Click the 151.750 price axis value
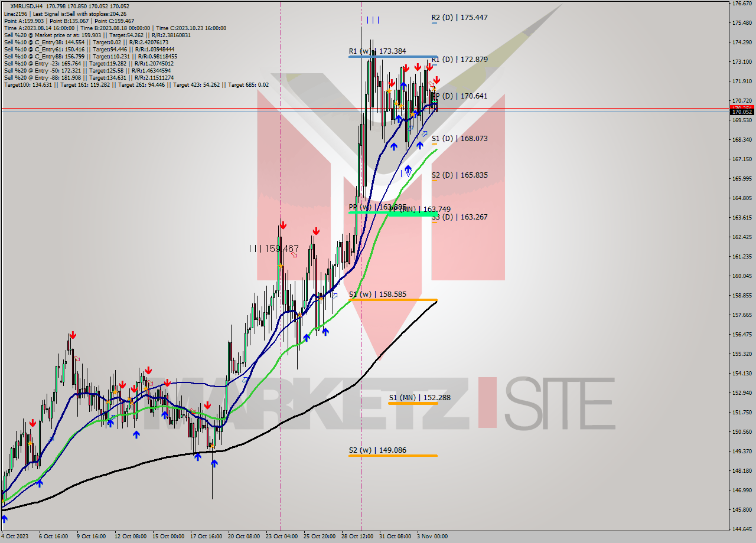 742,413
